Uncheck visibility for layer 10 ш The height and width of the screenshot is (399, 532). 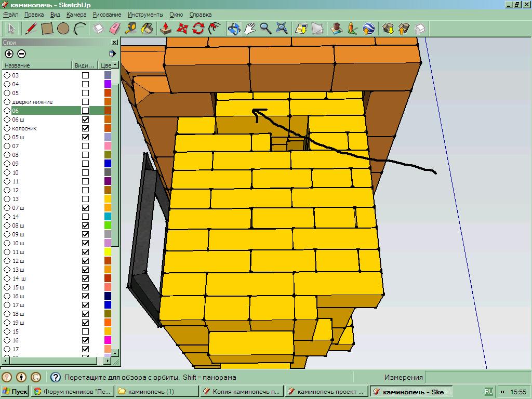click(x=86, y=243)
